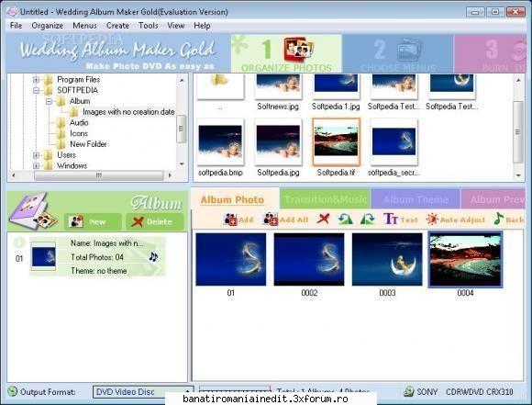Select the softpedia.bmp thumbnail

point(220,141)
